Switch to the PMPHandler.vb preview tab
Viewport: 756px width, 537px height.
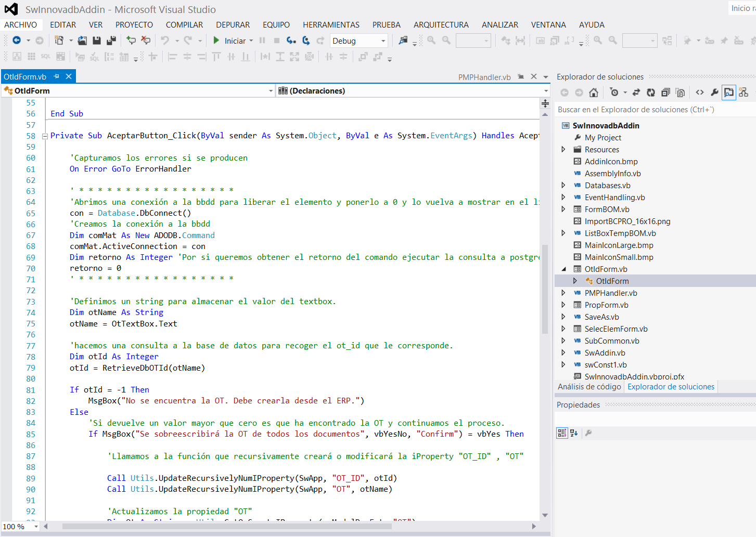tap(484, 77)
